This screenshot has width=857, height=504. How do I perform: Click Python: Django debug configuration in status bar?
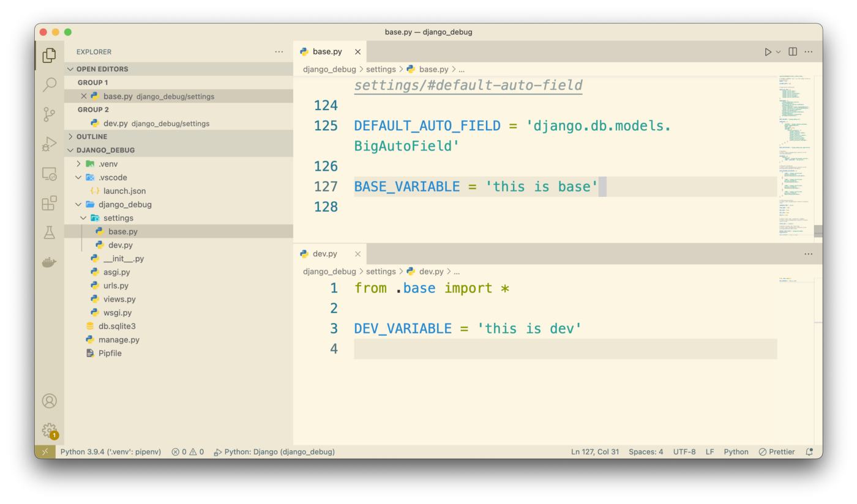274,452
